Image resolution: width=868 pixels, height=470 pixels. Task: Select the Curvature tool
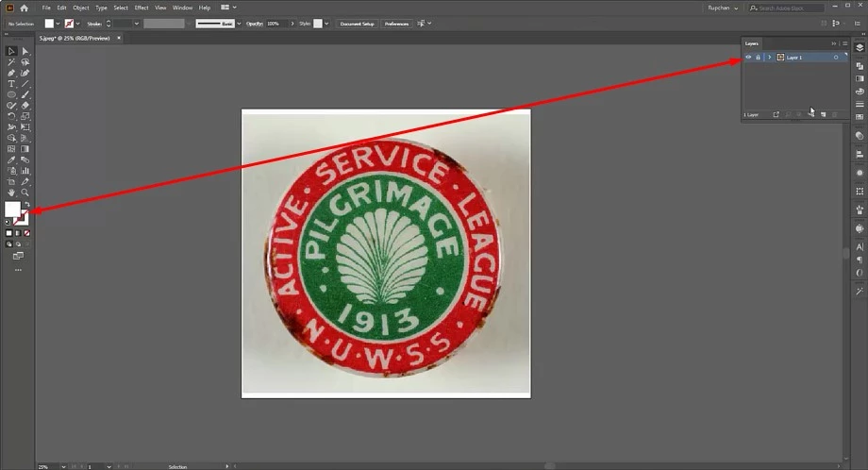25,73
